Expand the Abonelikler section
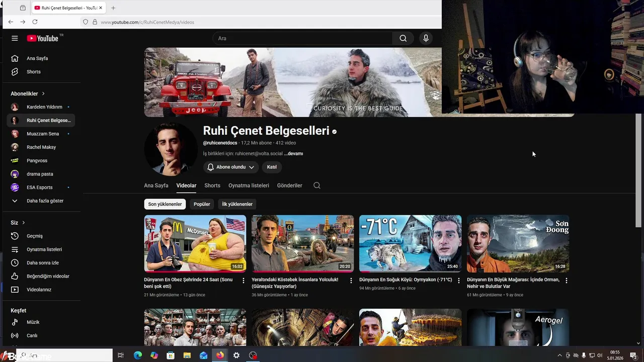644x362 pixels. tap(28, 94)
